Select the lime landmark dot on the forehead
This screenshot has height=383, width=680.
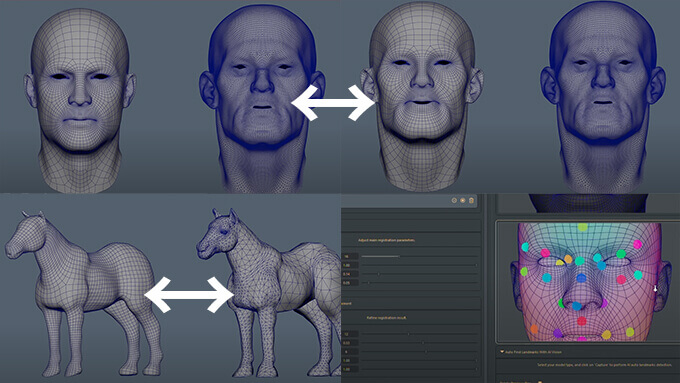click(582, 227)
